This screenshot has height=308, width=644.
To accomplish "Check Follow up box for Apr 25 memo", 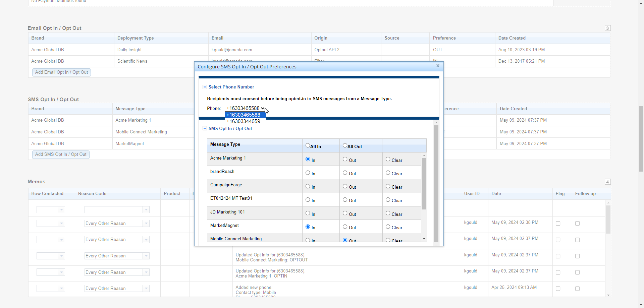I will pyautogui.click(x=577, y=289).
